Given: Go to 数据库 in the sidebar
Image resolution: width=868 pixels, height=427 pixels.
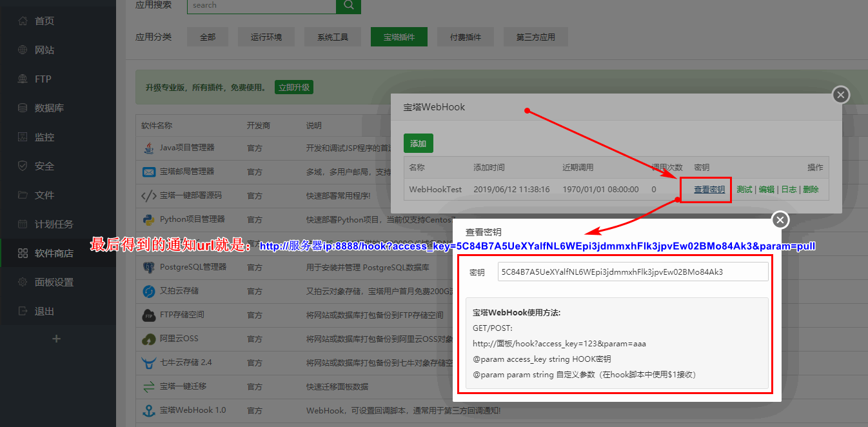Looking at the screenshot, I should tap(49, 108).
